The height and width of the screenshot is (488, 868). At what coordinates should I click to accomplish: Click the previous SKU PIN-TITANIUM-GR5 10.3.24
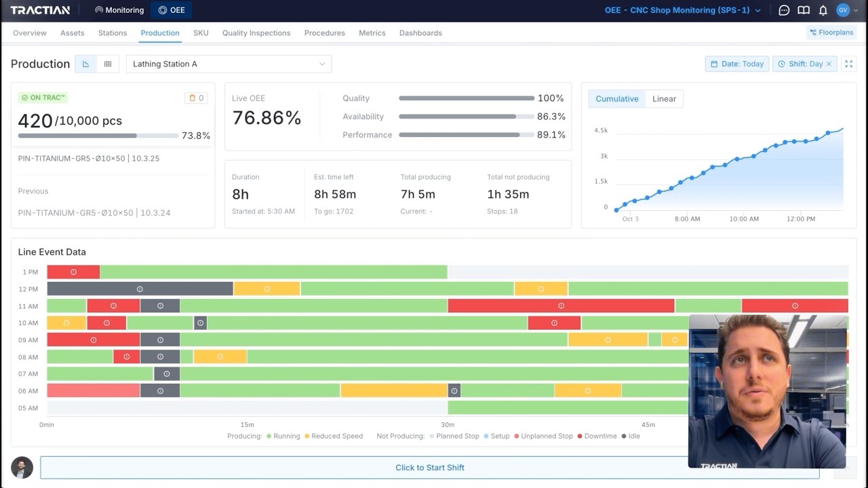94,212
